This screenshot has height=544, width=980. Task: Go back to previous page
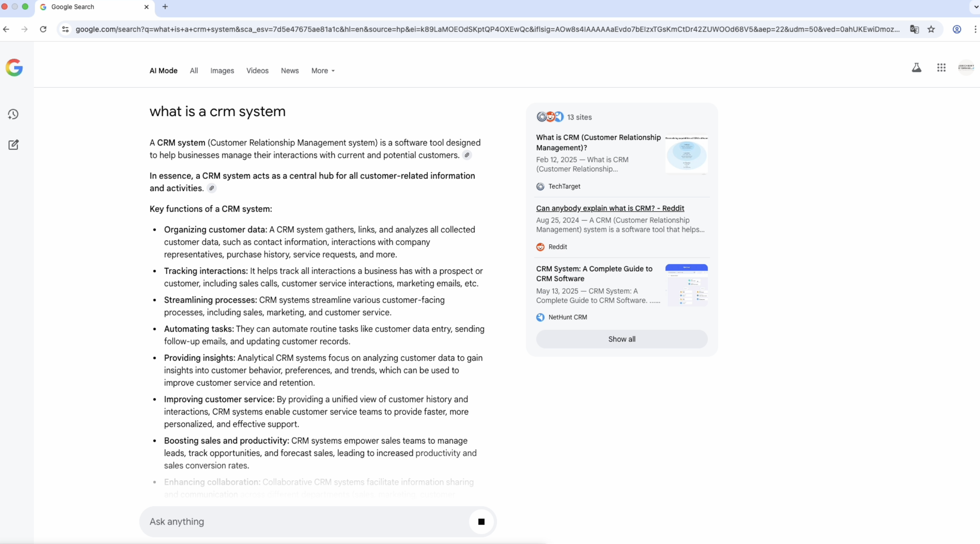click(6, 29)
